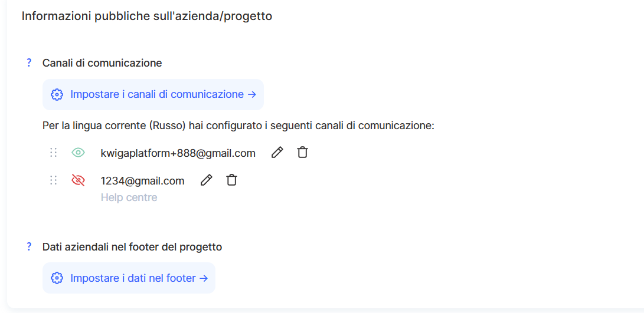Click gear icon in Impostare i dati nel footer
Screen dimensions: 644x313
pos(57,278)
